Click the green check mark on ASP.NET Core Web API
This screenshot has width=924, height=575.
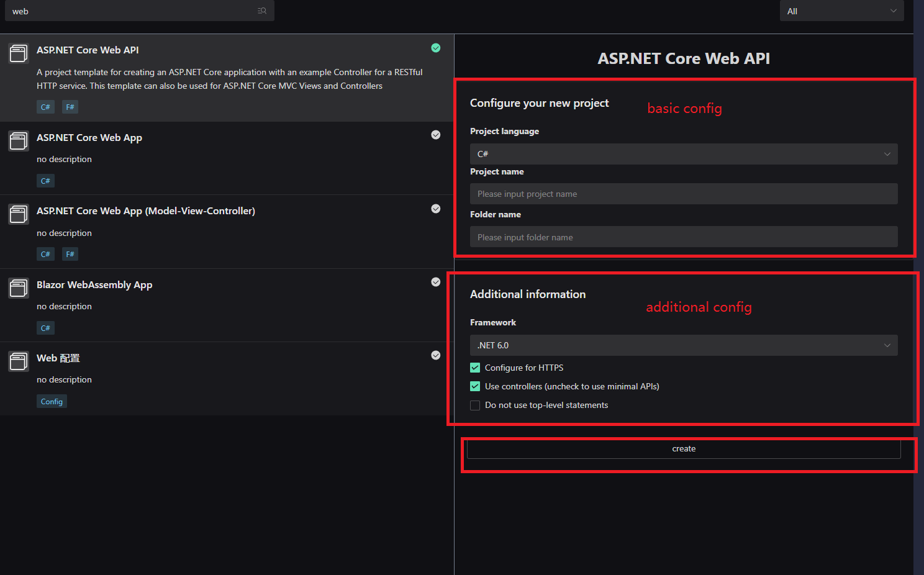click(x=436, y=48)
